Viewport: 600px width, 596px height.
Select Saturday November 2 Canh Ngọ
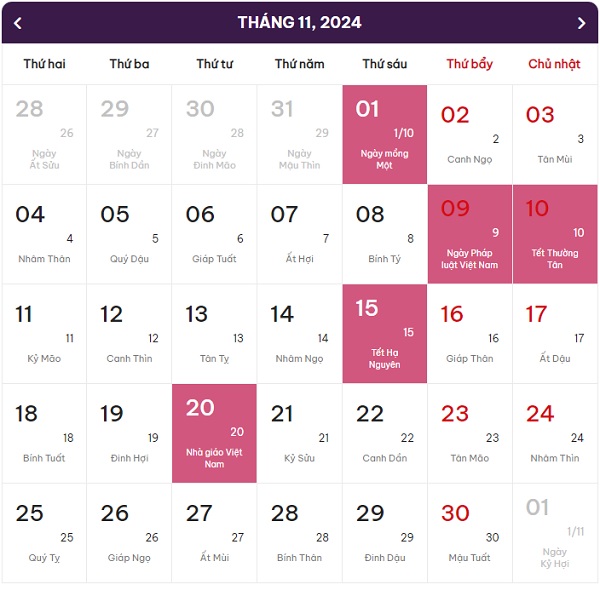pos(470,134)
